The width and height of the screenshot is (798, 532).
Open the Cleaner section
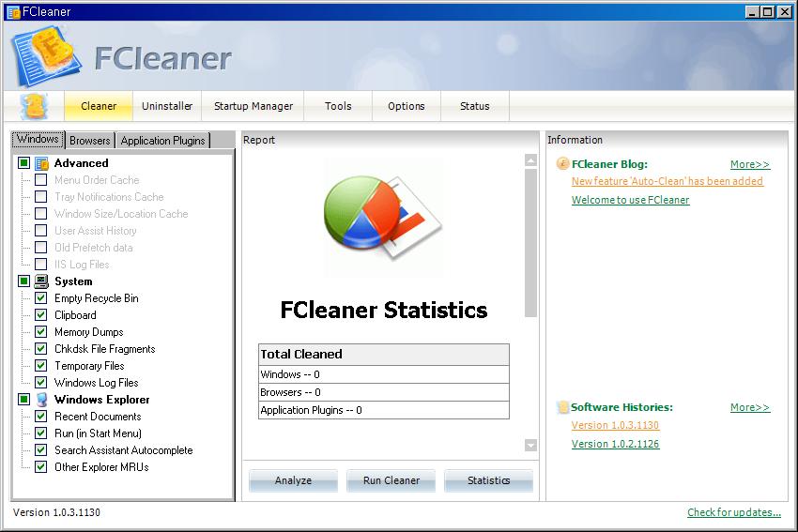click(x=99, y=106)
